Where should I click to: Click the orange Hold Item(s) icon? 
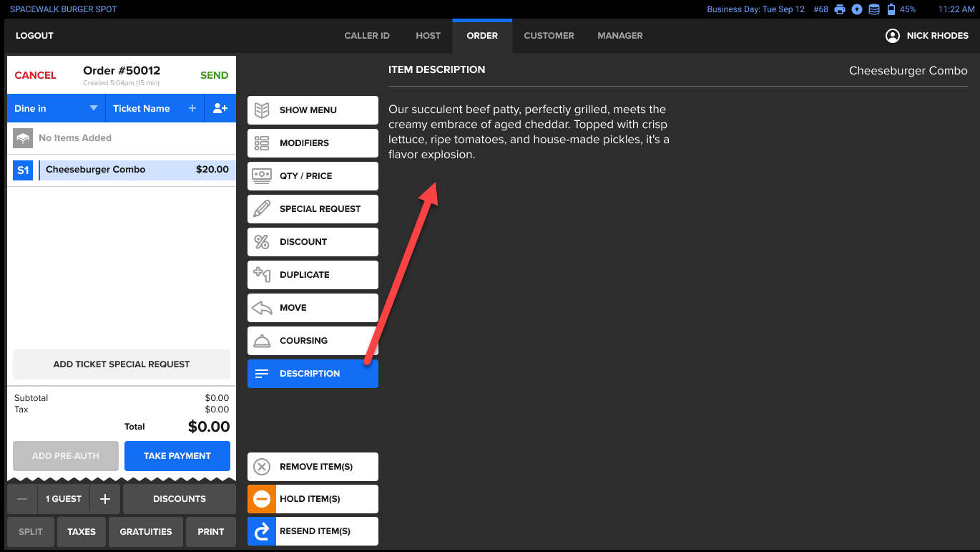[262, 499]
